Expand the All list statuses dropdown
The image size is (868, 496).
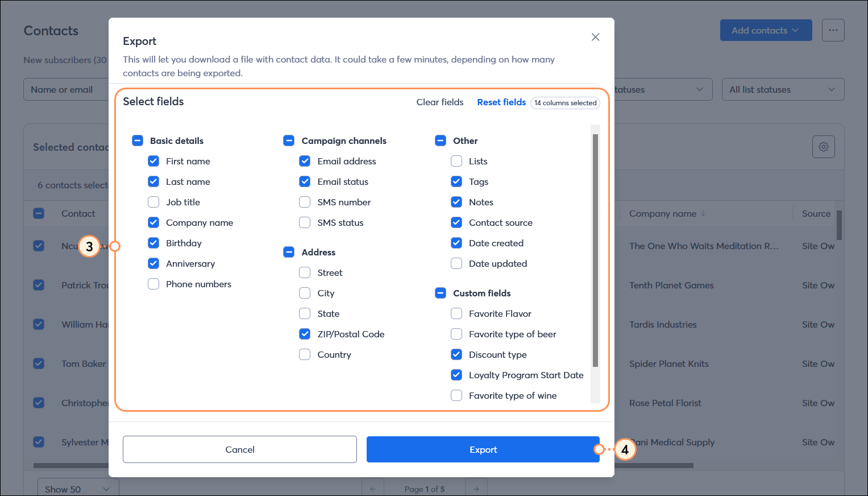click(782, 89)
